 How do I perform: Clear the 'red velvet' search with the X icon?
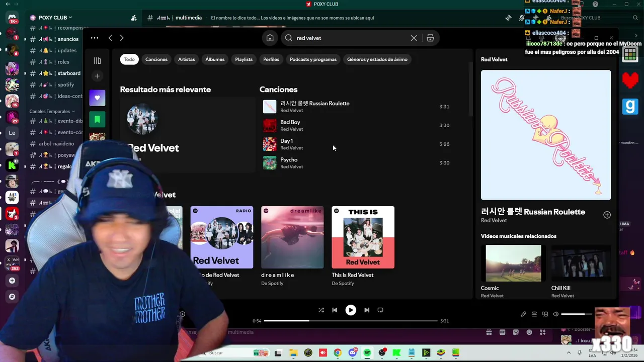tap(414, 38)
